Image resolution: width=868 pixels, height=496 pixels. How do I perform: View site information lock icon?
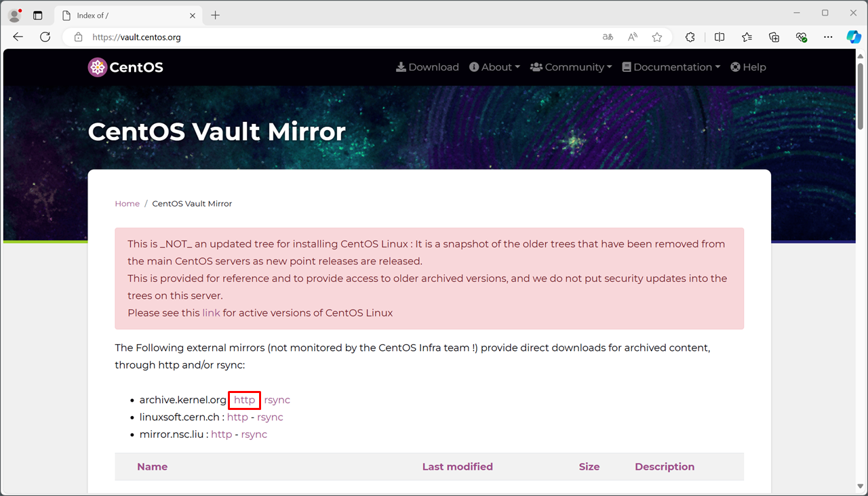79,37
